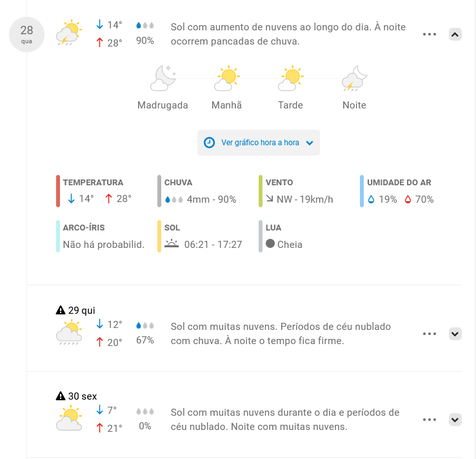The width and height of the screenshot is (476, 459).
Task: Open more options menu for 29 qui
Action: tap(430, 334)
